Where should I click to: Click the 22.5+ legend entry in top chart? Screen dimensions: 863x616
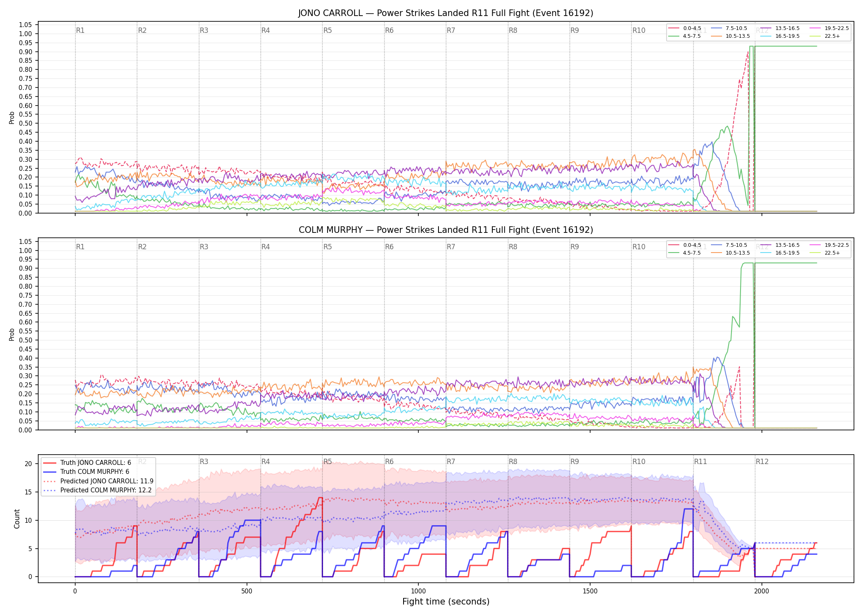point(825,36)
